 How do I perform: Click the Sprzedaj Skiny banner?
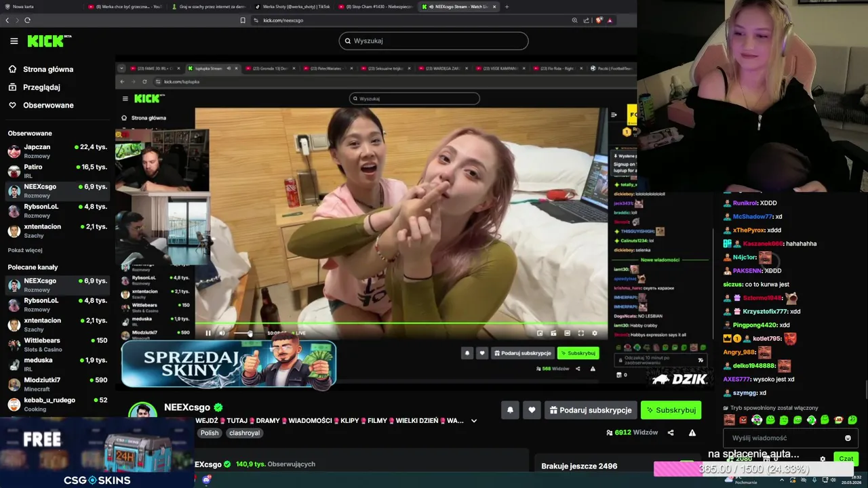(229, 364)
